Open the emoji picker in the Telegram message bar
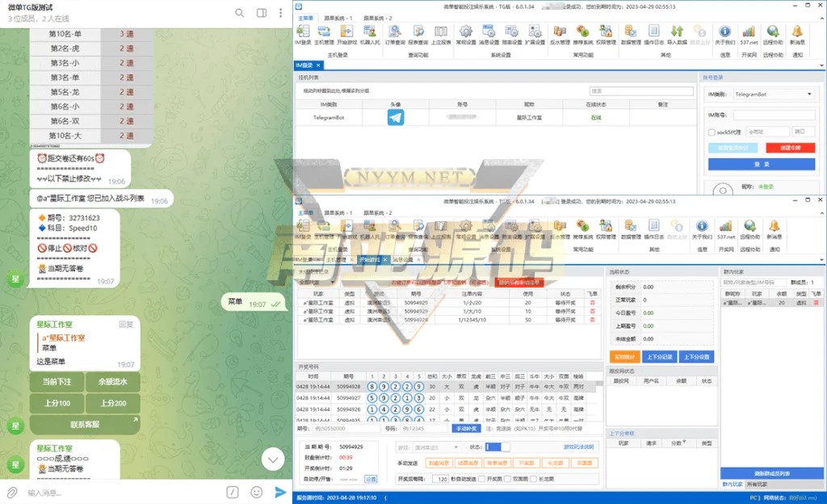Viewport: 827px width, 504px height. click(257, 492)
